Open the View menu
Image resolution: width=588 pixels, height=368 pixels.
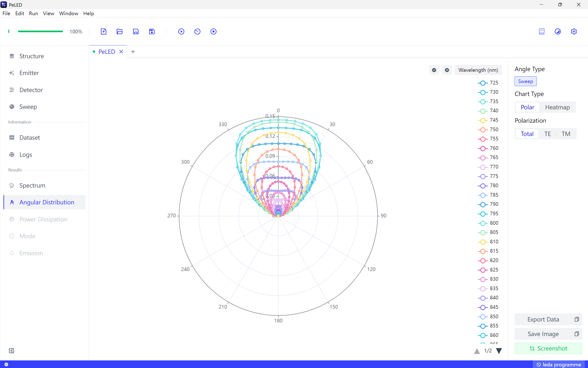49,13
